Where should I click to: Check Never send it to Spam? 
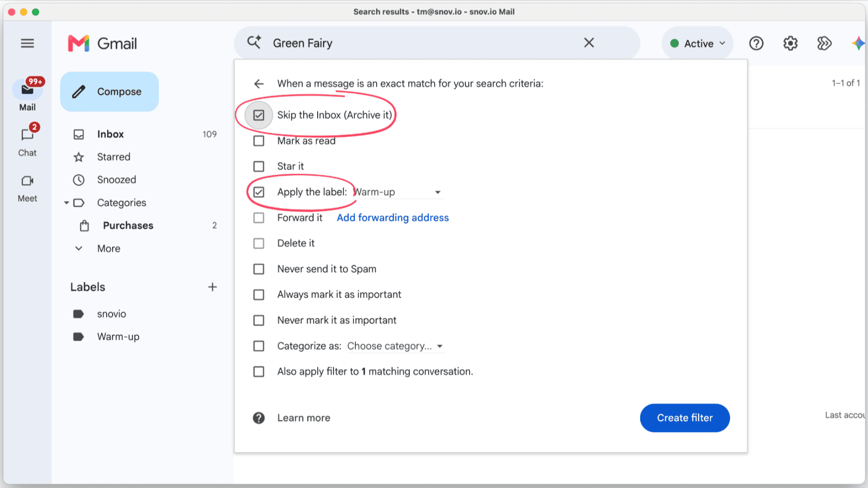259,269
